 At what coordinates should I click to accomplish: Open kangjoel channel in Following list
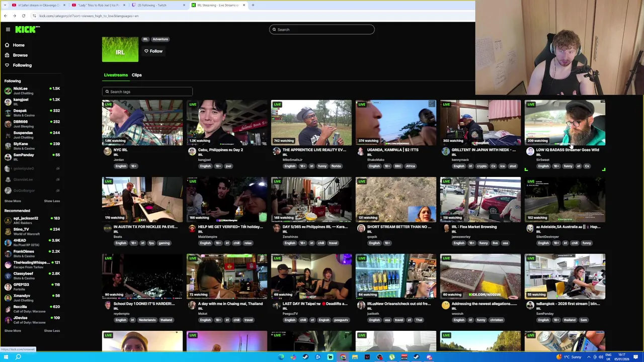coord(31,102)
